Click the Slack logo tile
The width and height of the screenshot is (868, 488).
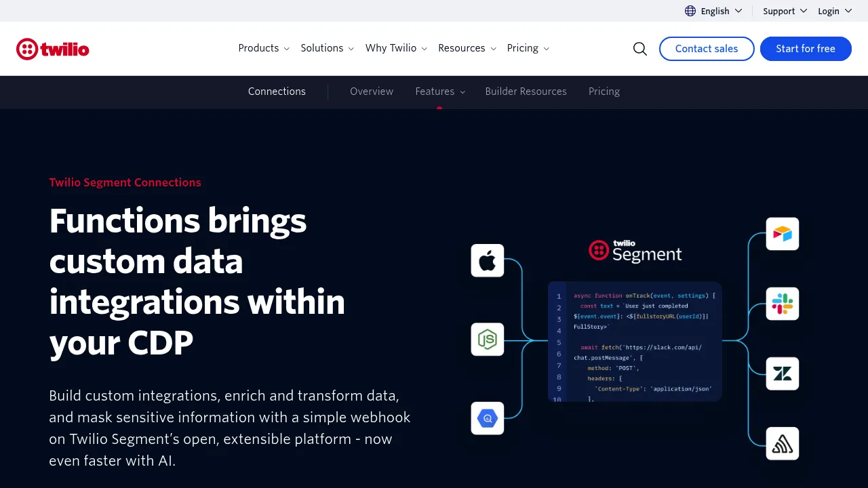783,304
